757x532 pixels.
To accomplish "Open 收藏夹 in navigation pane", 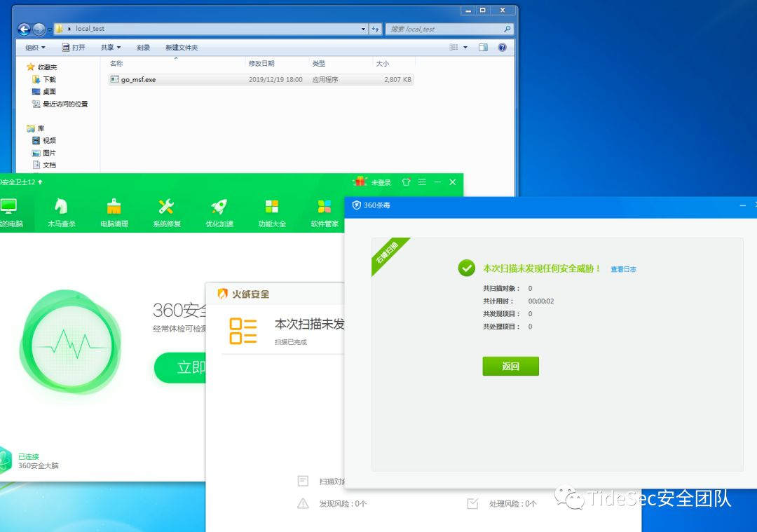I will pyautogui.click(x=42, y=67).
